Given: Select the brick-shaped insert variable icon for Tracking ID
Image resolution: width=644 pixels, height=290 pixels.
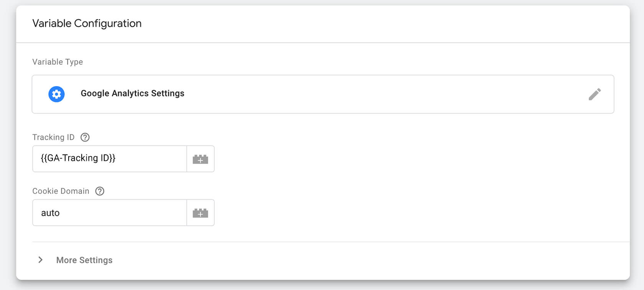Looking at the screenshot, I should click(200, 159).
